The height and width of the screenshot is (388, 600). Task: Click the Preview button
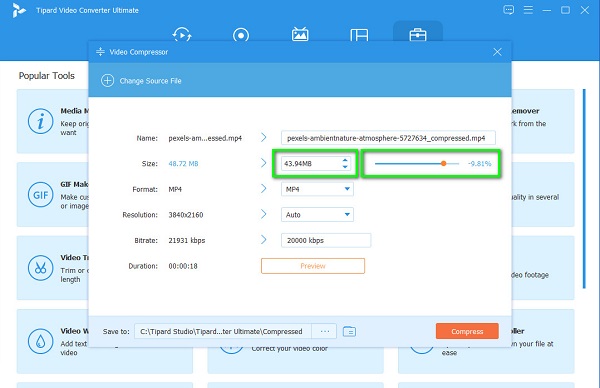(313, 266)
